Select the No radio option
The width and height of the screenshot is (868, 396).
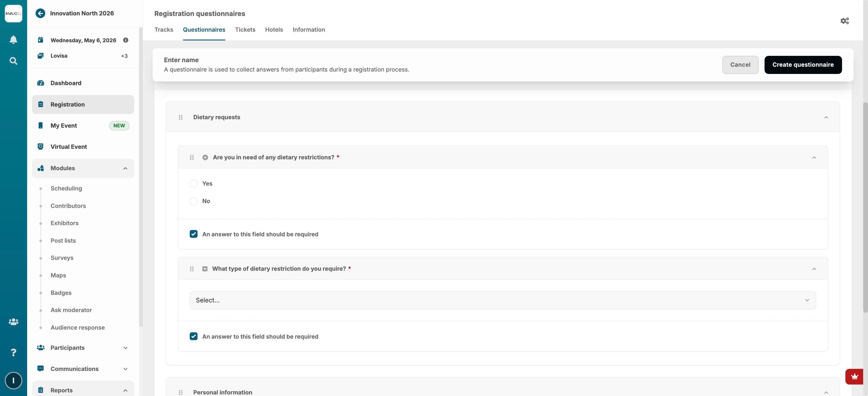click(193, 201)
